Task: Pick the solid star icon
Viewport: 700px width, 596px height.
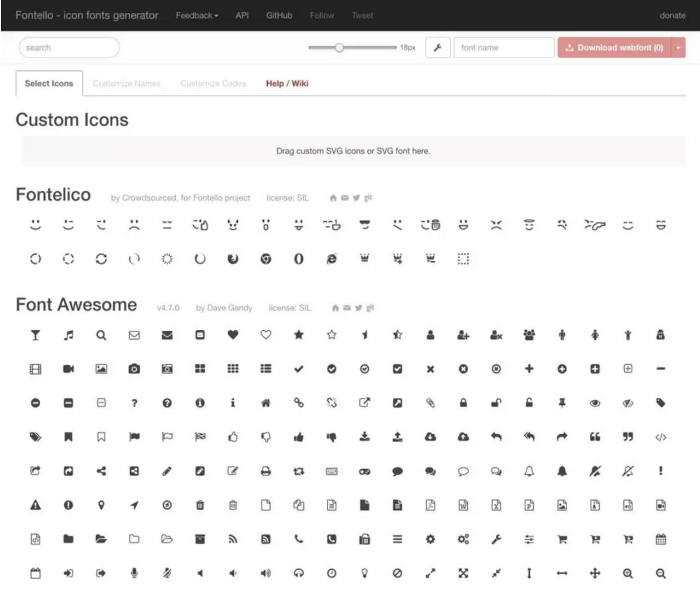Action: click(x=299, y=335)
